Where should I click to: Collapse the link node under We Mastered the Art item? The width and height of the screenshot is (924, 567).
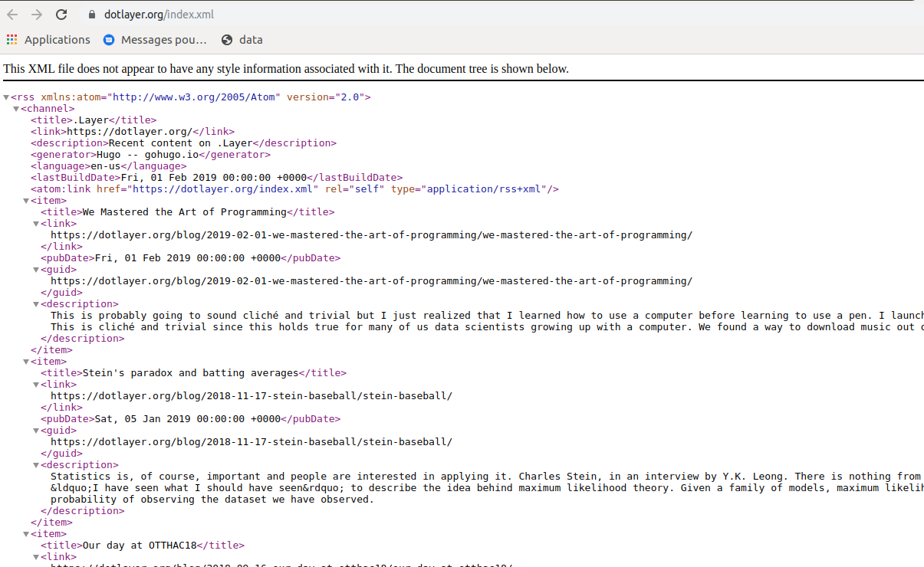click(x=36, y=225)
